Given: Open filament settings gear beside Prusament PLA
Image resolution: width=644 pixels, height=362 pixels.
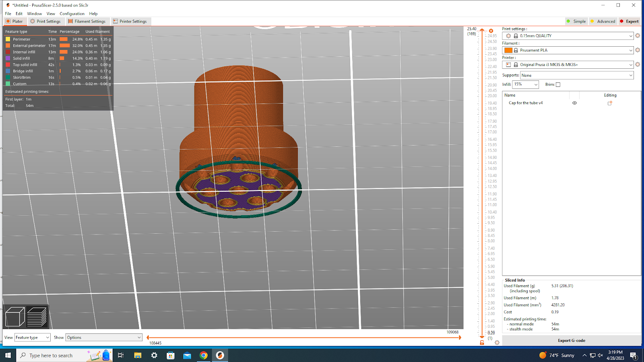Looking at the screenshot, I should [638, 50].
